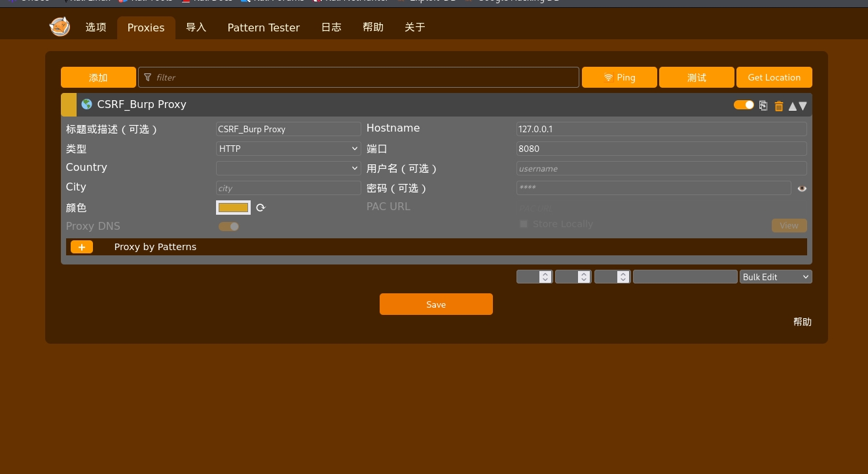Edit the title field CSRF_Burp Proxy
Viewport: 868px width, 474px height.
(x=289, y=129)
